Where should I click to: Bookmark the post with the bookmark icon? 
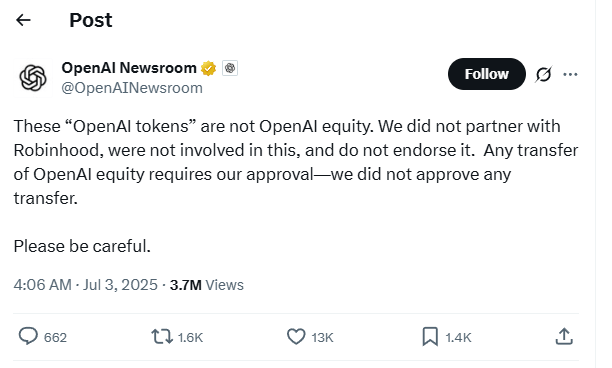(430, 336)
